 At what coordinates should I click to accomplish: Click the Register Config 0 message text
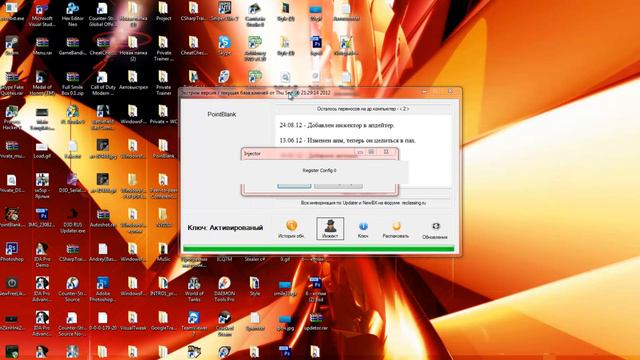(x=319, y=170)
